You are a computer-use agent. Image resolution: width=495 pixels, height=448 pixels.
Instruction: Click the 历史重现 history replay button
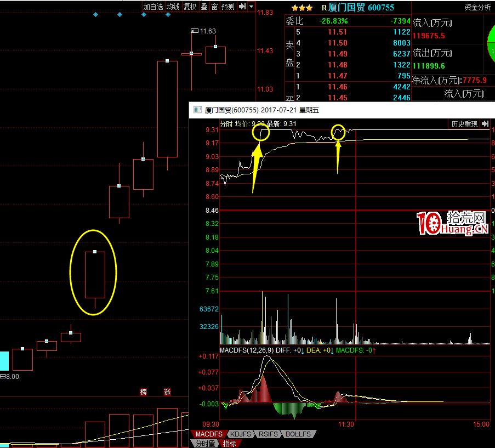tap(464, 124)
